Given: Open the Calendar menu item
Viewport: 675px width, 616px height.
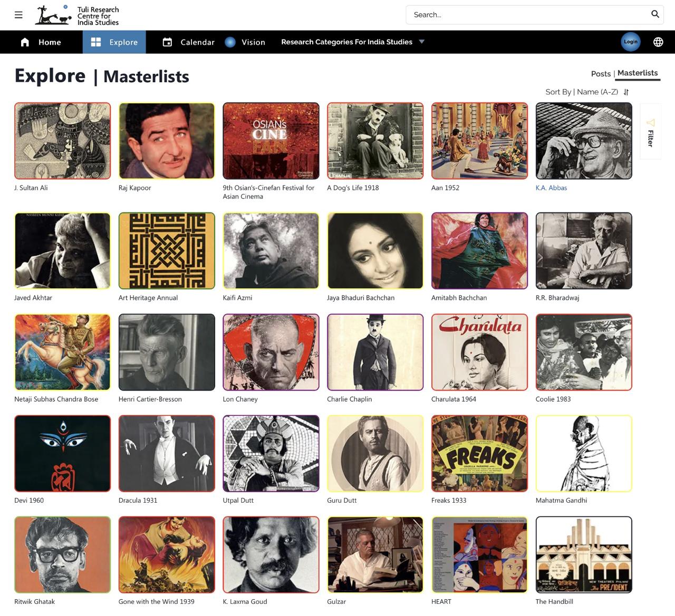Looking at the screenshot, I should (x=188, y=42).
